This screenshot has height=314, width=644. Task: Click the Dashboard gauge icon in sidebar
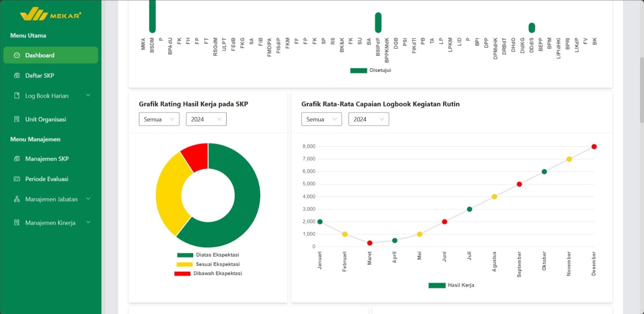tap(17, 55)
